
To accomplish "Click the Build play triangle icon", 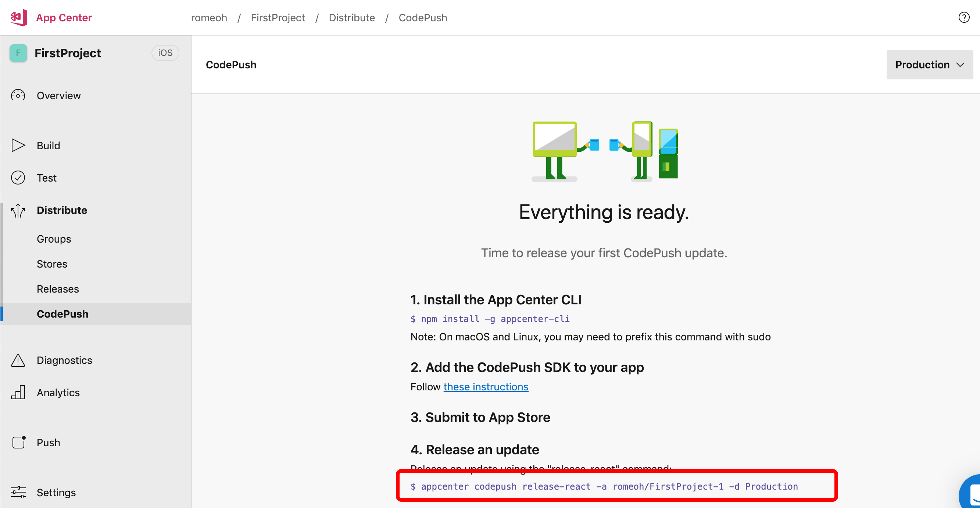I will (x=18, y=145).
